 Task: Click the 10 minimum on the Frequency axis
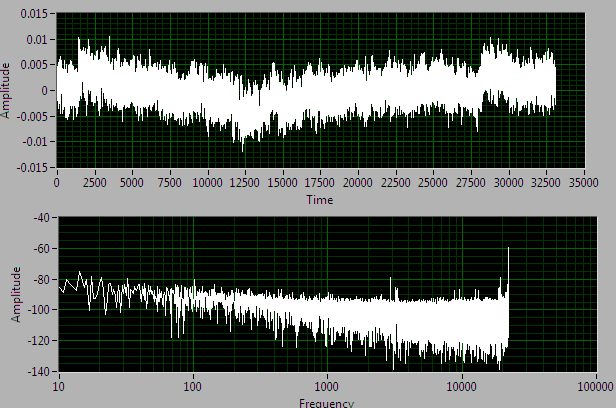[59, 386]
